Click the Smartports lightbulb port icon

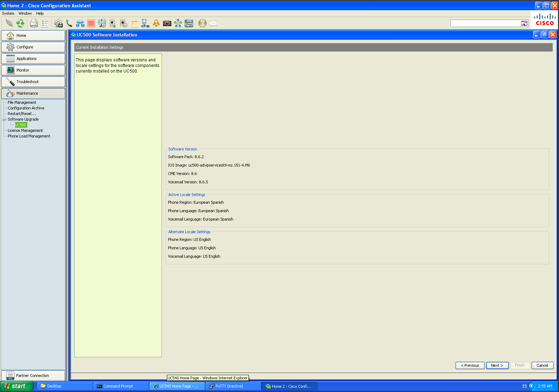coord(113,23)
